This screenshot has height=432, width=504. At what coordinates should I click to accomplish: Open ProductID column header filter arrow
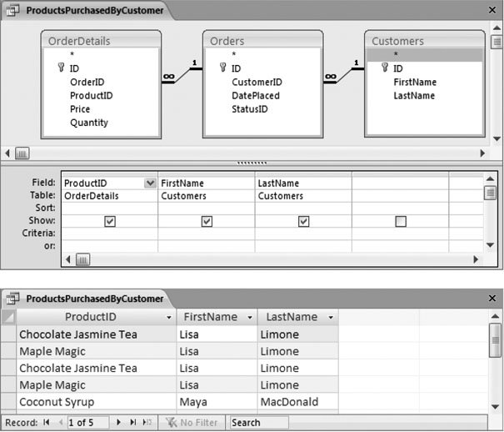(169, 318)
